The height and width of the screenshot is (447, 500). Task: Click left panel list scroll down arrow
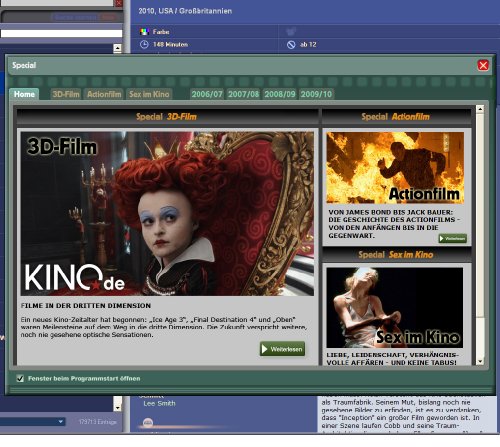point(117,407)
